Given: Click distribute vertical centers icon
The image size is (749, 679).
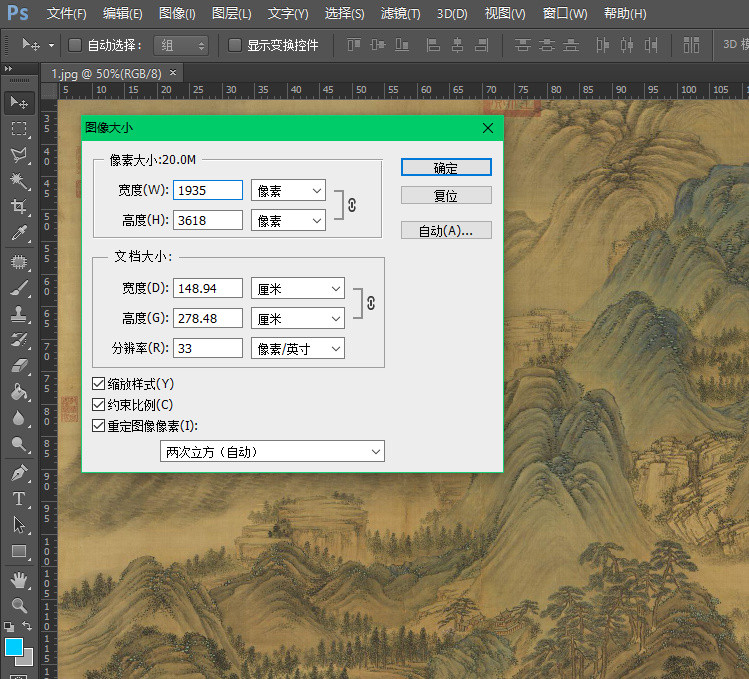Looking at the screenshot, I should pyautogui.click(x=546, y=45).
